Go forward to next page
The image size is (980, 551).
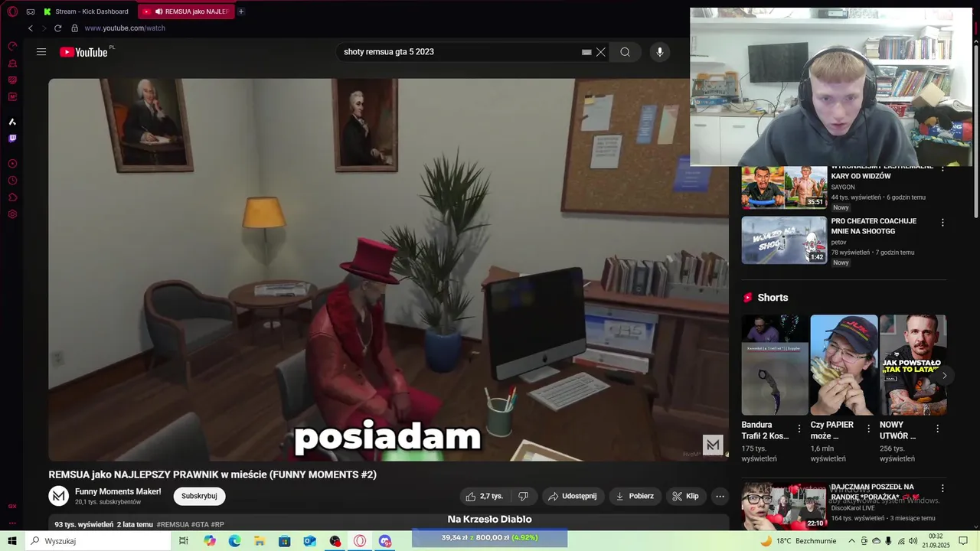[44, 28]
